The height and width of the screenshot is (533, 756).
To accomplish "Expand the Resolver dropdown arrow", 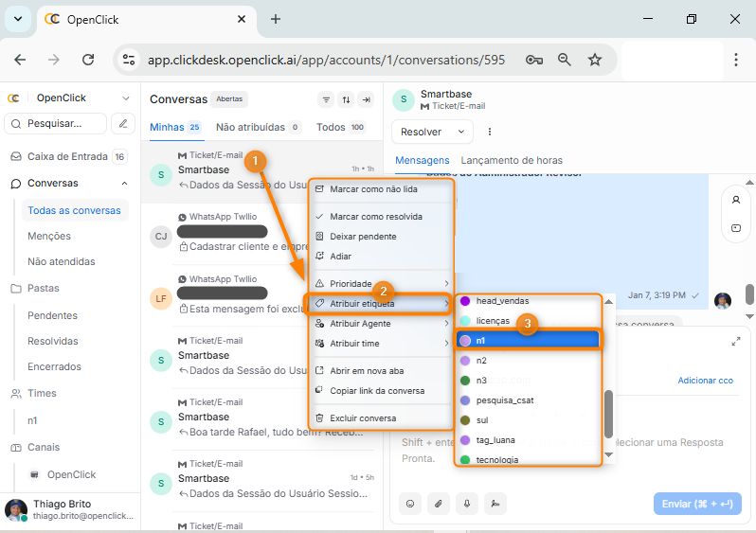I will tap(461, 132).
